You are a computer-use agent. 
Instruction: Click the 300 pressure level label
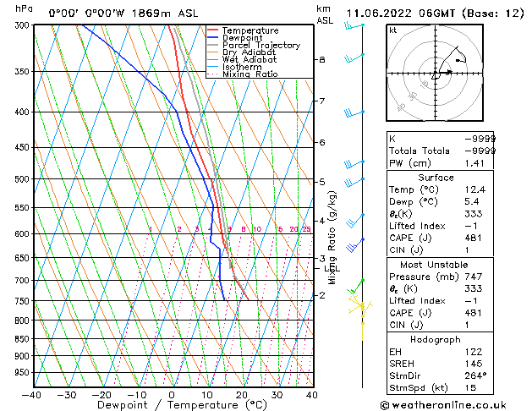24,25
